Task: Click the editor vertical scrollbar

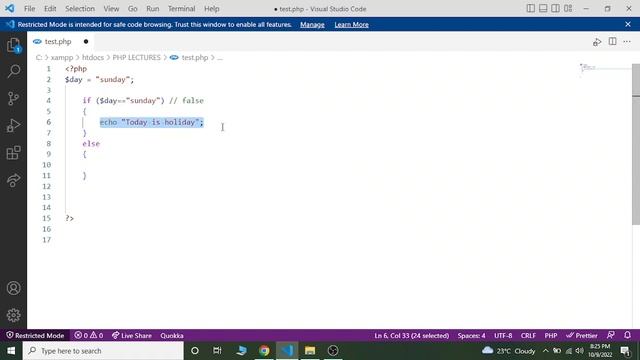Action: (636, 144)
